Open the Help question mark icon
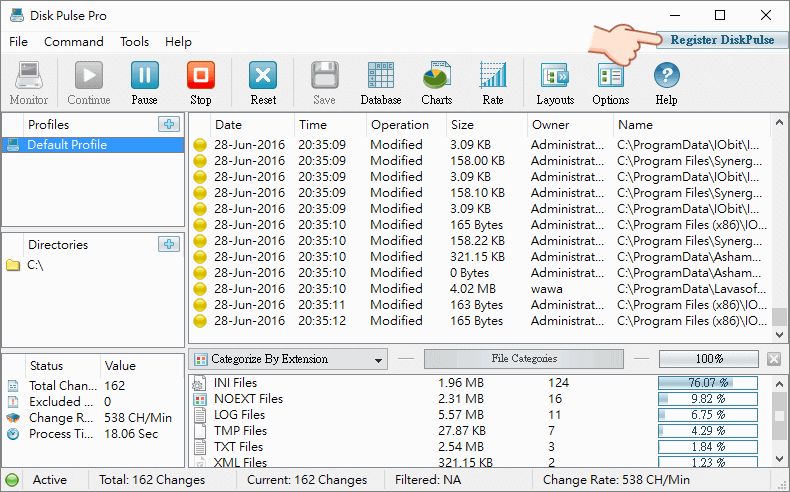Image resolution: width=790 pixels, height=492 pixels. tap(666, 83)
